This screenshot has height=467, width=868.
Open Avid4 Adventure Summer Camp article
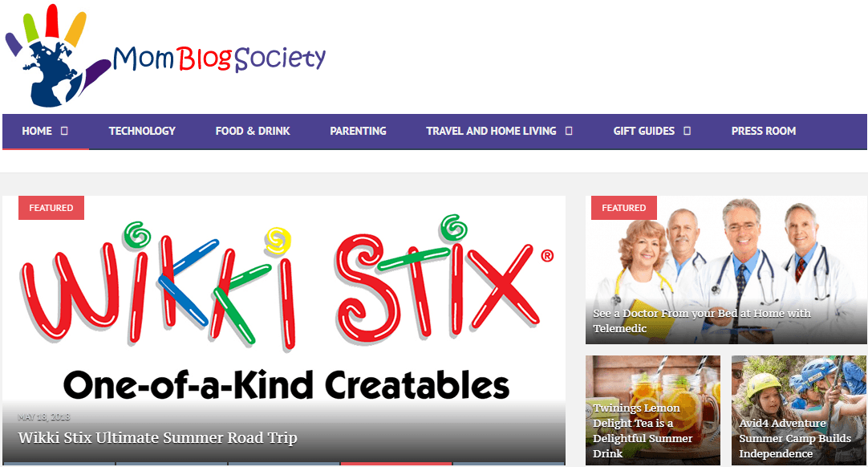point(795,438)
